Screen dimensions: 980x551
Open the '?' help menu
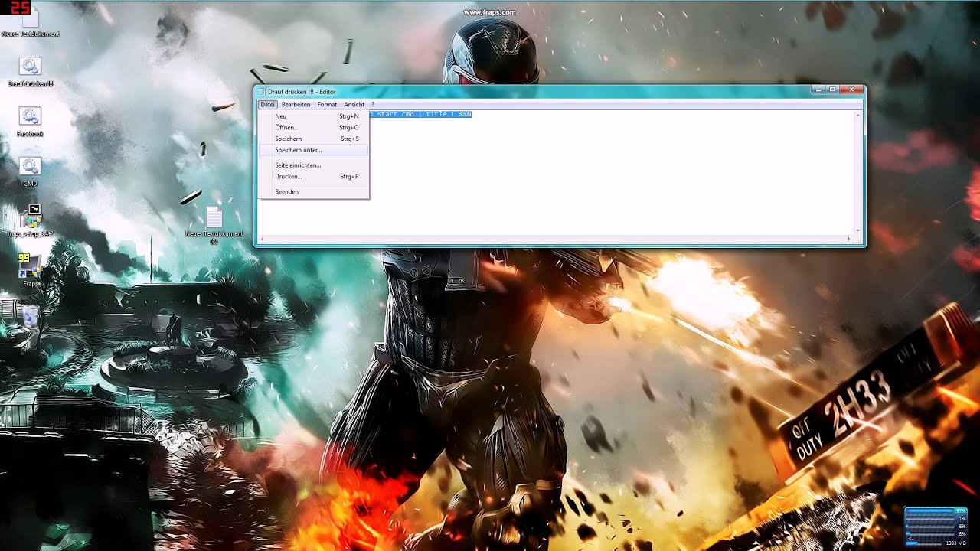point(373,104)
